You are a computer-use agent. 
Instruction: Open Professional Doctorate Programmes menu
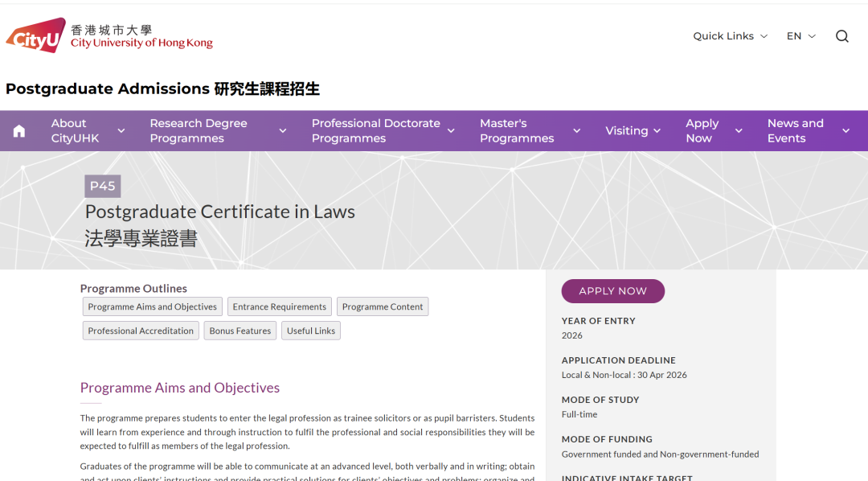(375, 131)
